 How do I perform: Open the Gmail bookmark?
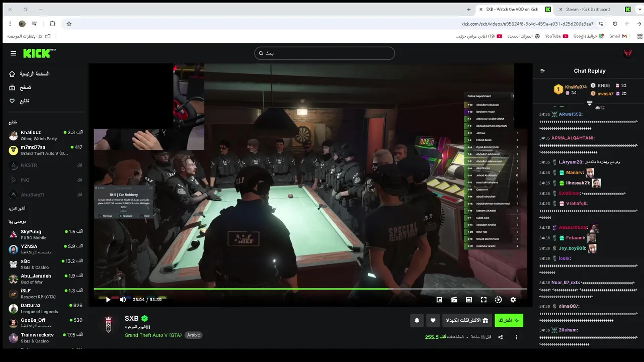(618, 36)
